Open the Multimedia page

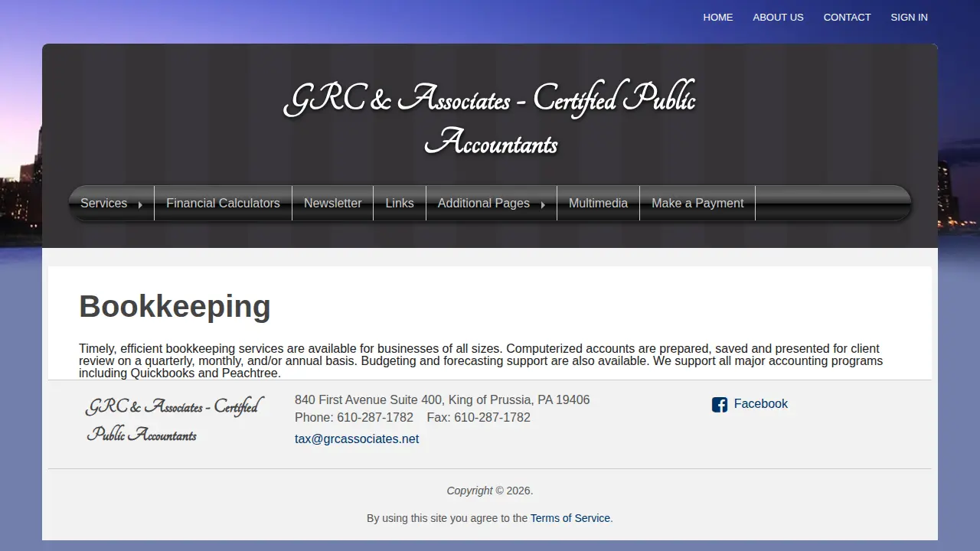pyautogui.click(x=598, y=203)
